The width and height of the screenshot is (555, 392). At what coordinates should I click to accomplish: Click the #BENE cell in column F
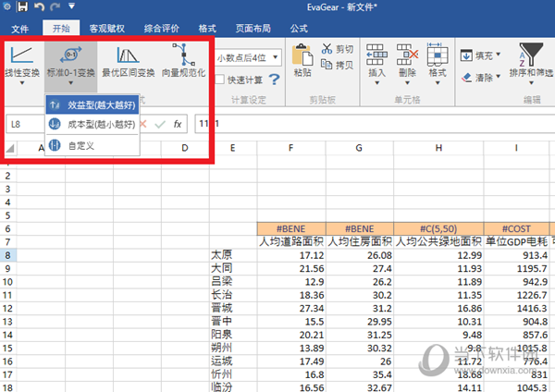[291, 228]
